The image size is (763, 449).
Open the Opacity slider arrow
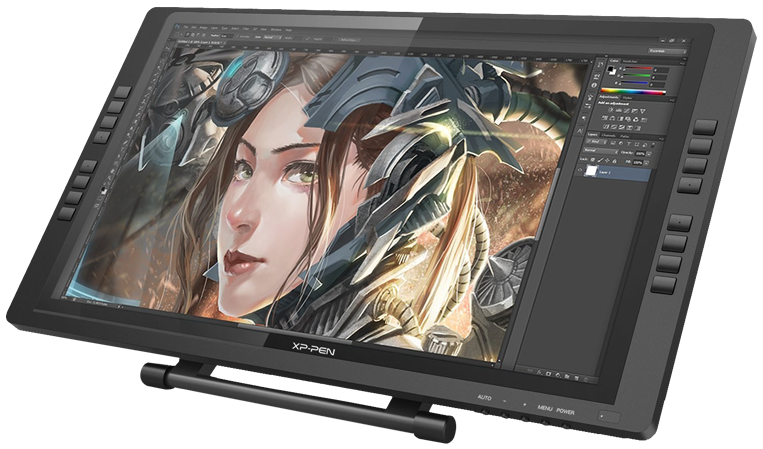point(649,154)
